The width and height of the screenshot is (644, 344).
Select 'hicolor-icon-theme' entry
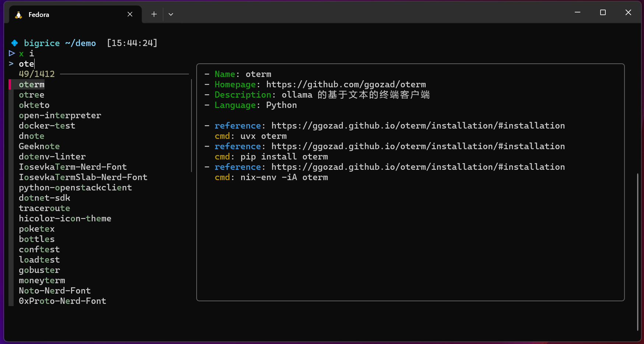[65, 218]
